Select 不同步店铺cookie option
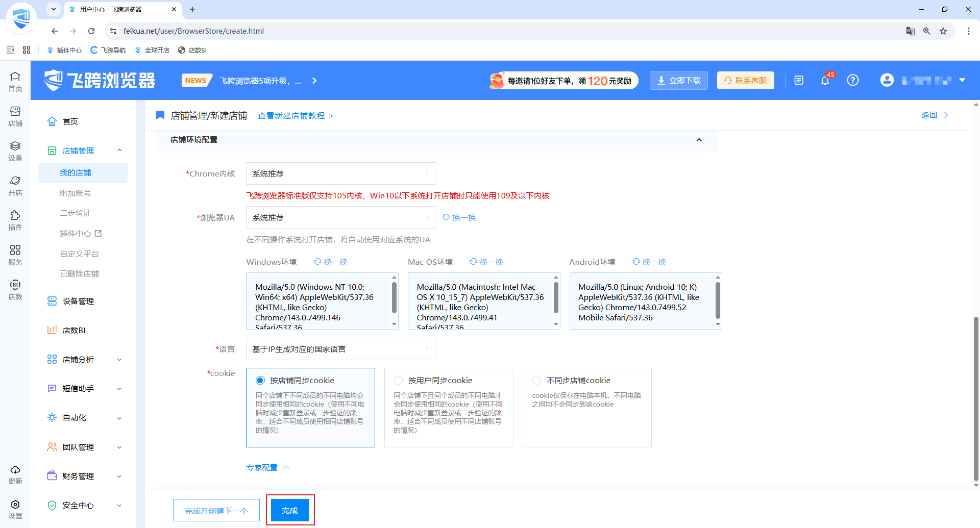 587,408
